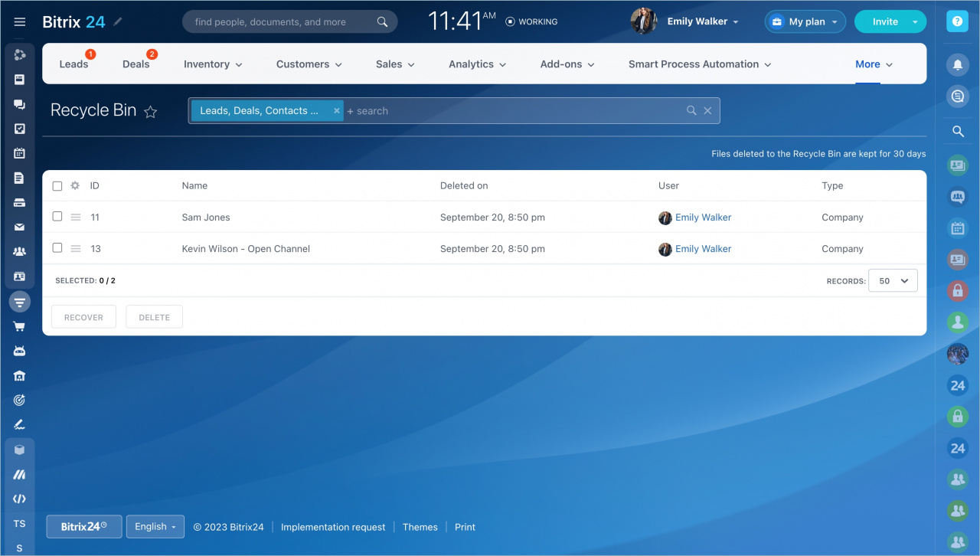
Task: Open grid settings gear icon
Action: (75, 185)
